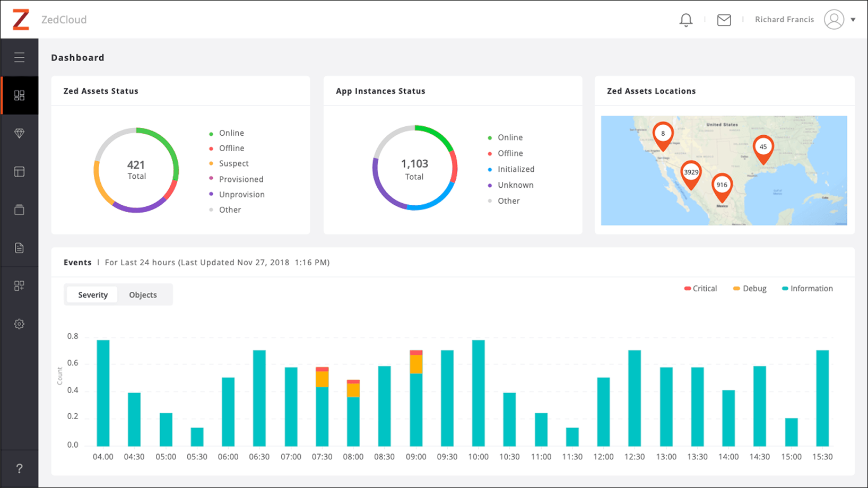This screenshot has height=488, width=868.
Task: Toggle Critical series in events legend
Action: (700, 289)
